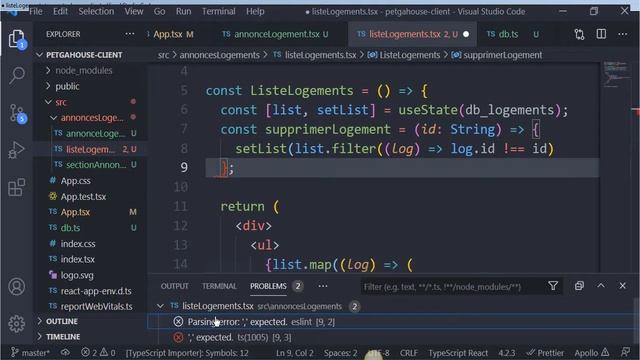The image size is (640, 360).
Task: Open the Search view in activity bar
Action: tap(17, 76)
